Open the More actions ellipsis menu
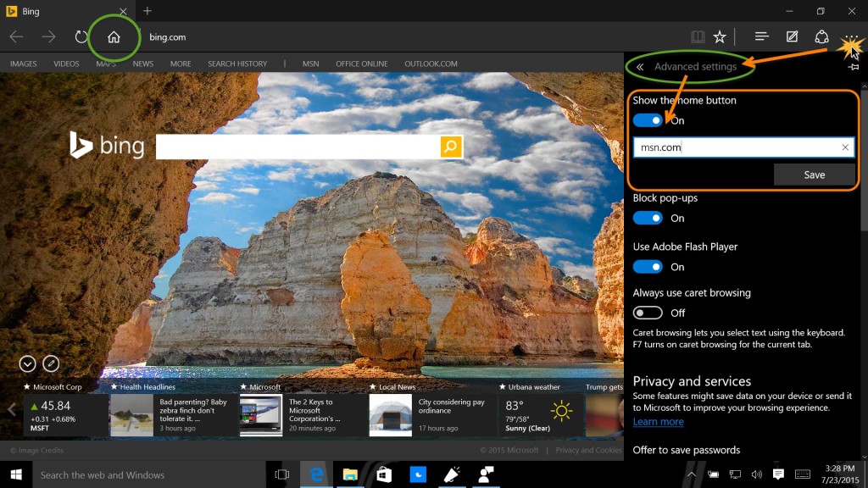Image resolution: width=868 pixels, height=488 pixels. coord(850,37)
